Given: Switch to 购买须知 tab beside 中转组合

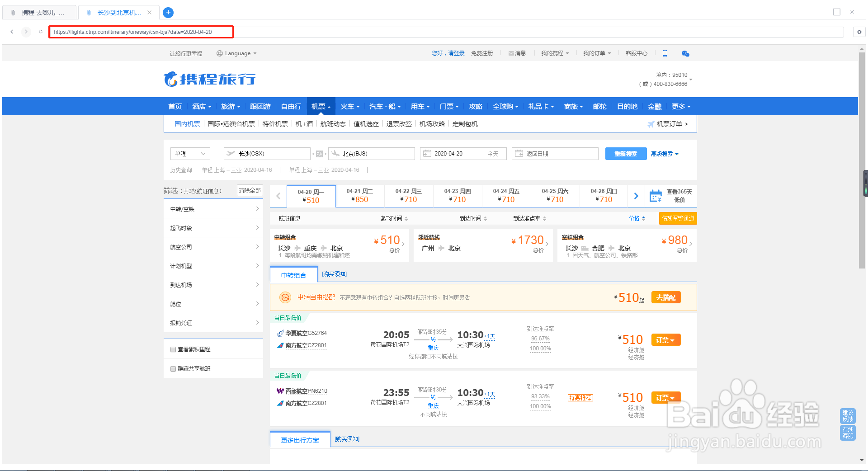Looking at the screenshot, I should tap(334, 274).
